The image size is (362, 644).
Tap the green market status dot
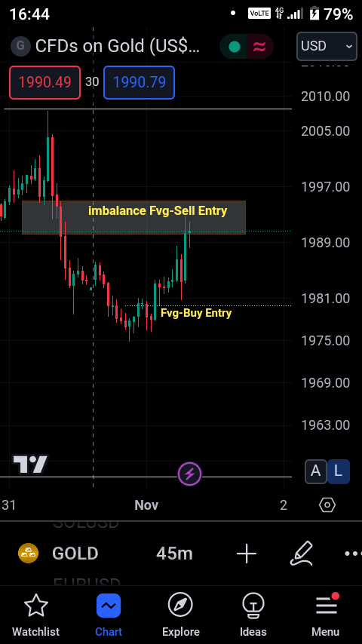pyautogui.click(x=235, y=47)
